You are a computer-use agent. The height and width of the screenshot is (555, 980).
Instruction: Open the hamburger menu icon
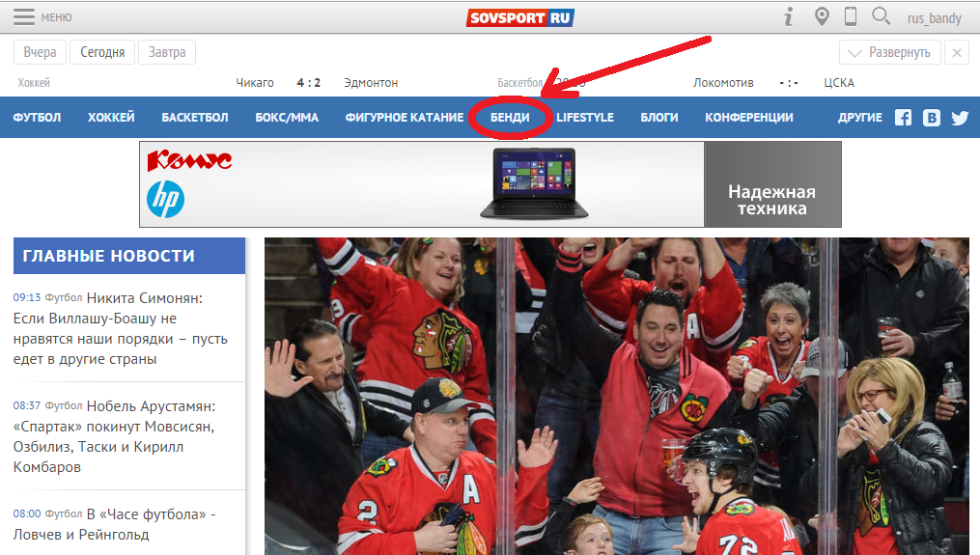click(x=24, y=16)
